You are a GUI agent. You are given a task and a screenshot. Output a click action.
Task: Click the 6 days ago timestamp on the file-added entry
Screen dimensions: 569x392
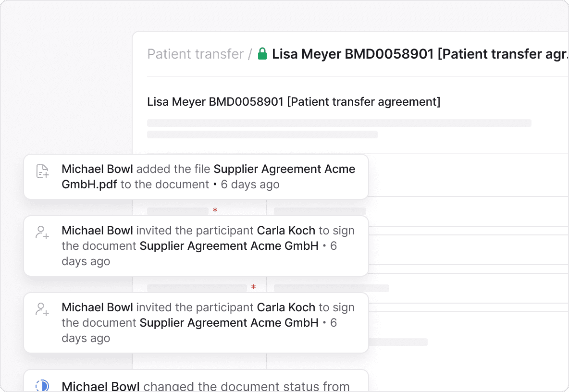point(250,184)
